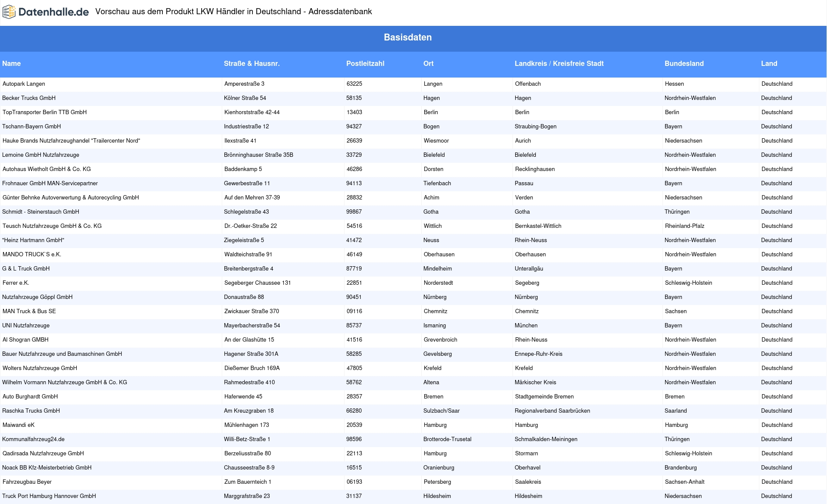This screenshot has height=504, width=827.
Task: Click the Ort column header
Action: [428, 63]
